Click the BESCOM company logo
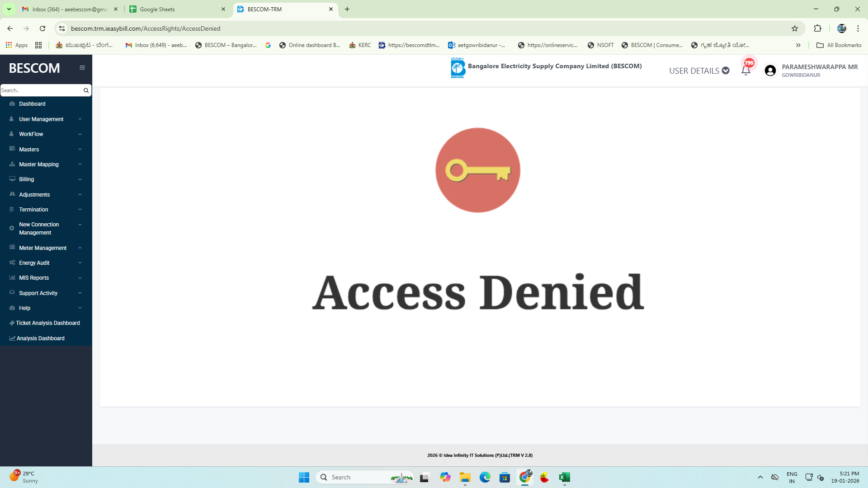 coord(458,68)
